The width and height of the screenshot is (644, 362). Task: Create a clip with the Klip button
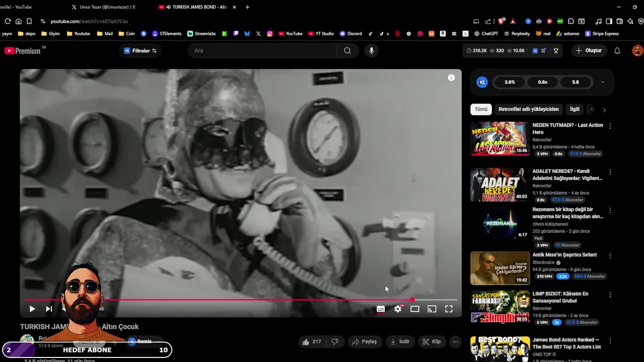pos(432,342)
